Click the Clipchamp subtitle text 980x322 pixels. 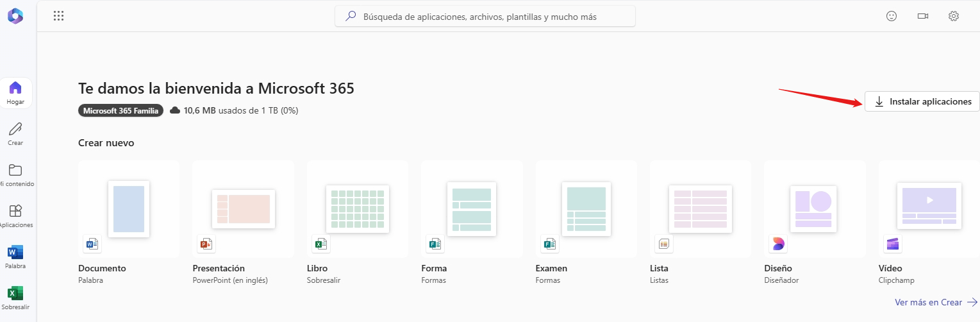pyautogui.click(x=896, y=280)
